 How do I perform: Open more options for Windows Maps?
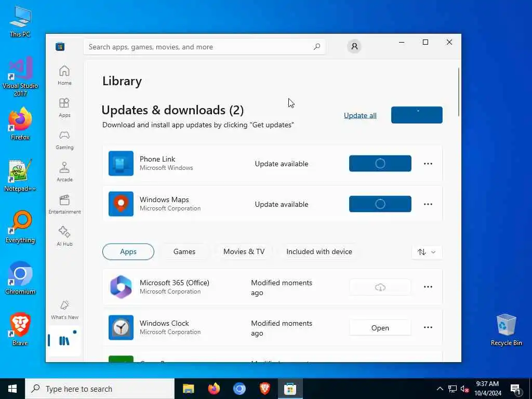point(428,204)
